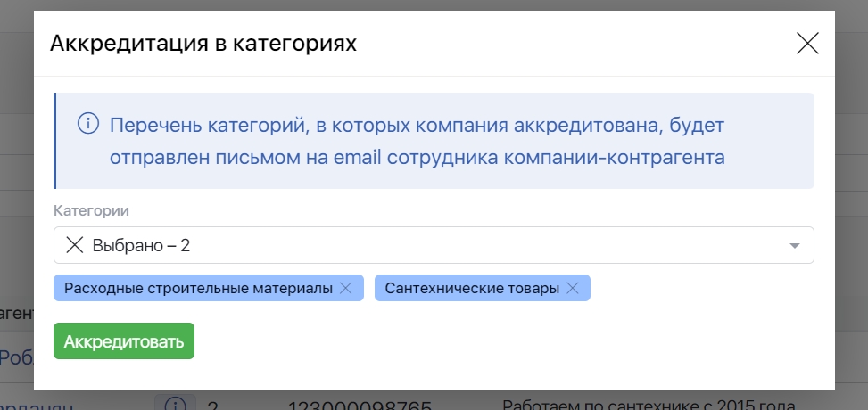Close the Аккредитация в категориях dialog

[807, 44]
